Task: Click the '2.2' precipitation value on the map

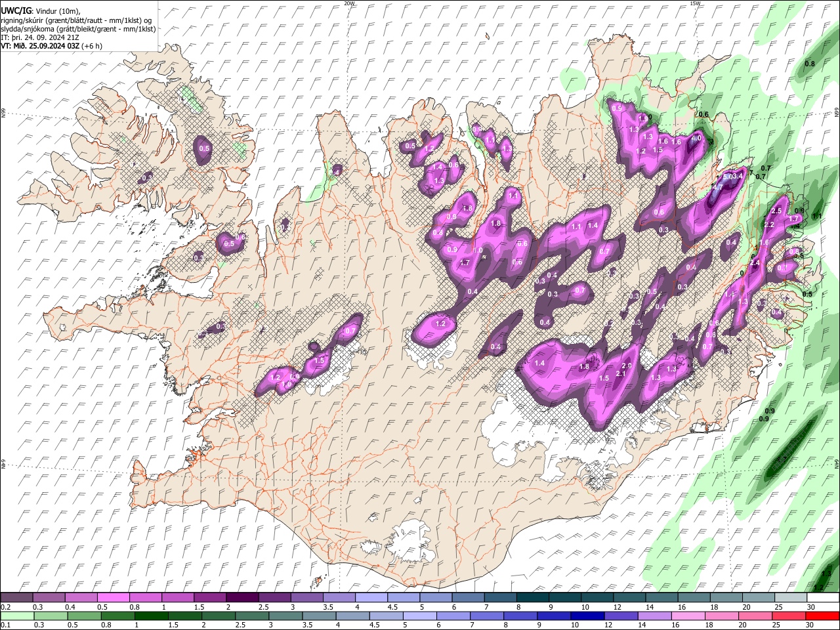Action: (769, 225)
